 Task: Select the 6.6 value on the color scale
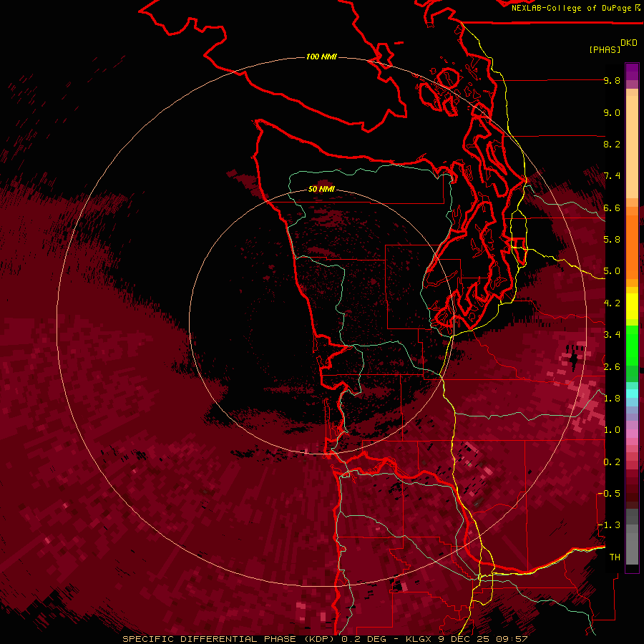612,208
